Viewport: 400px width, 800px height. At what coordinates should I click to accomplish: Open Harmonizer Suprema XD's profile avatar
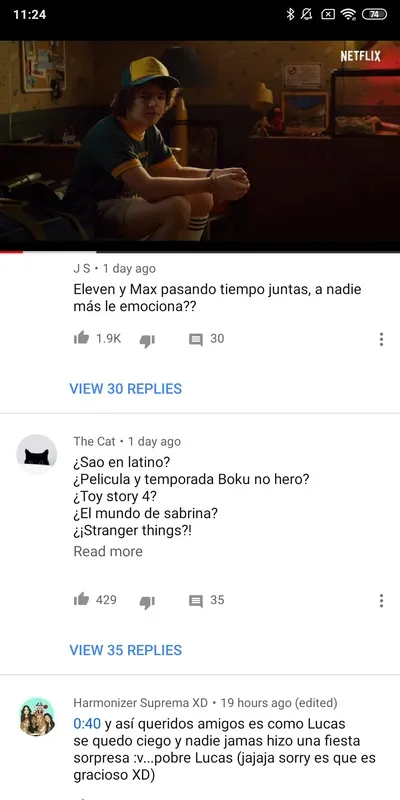(x=36, y=716)
